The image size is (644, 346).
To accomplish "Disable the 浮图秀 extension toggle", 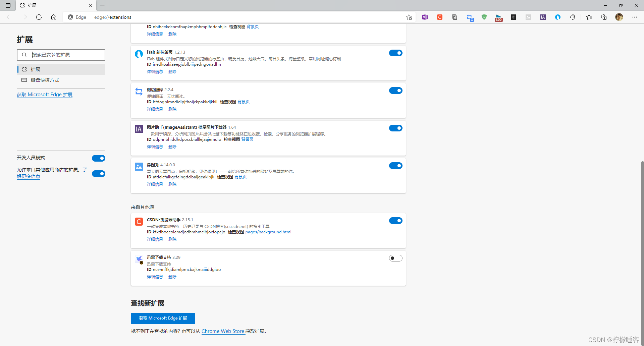I will 396,166.
